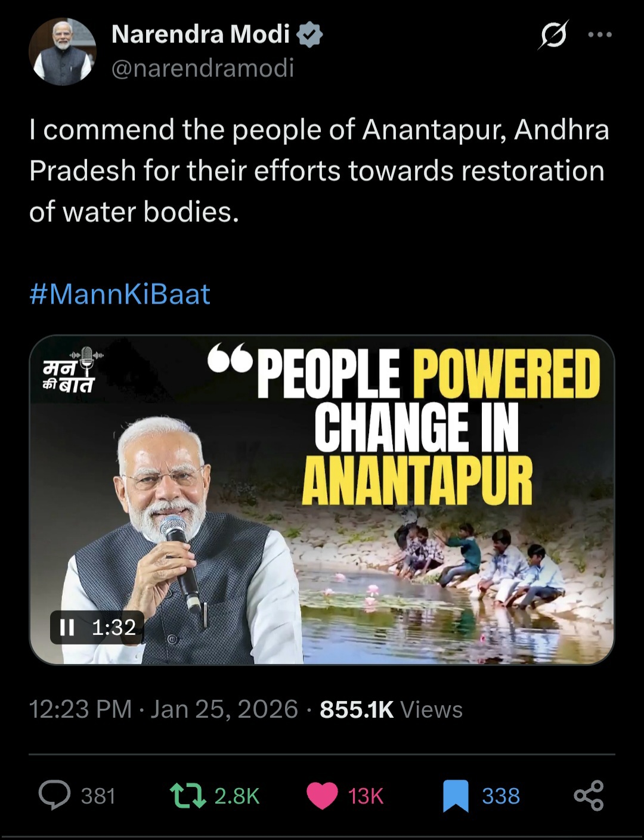Click the 13K likes count
Viewport: 644px width, 840px height.
tap(366, 796)
